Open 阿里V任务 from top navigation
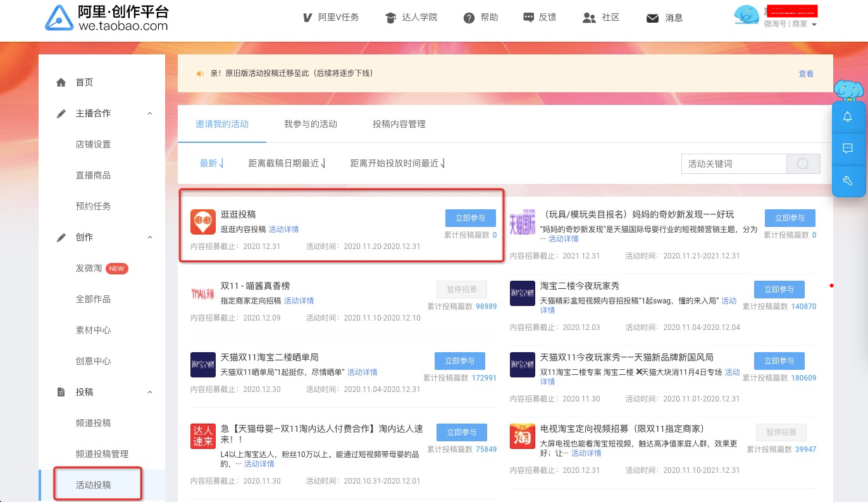 pos(332,18)
